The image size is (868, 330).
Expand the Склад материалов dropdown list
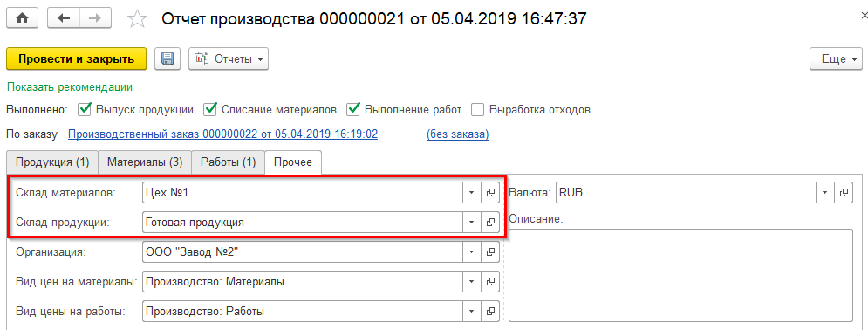[x=472, y=193]
